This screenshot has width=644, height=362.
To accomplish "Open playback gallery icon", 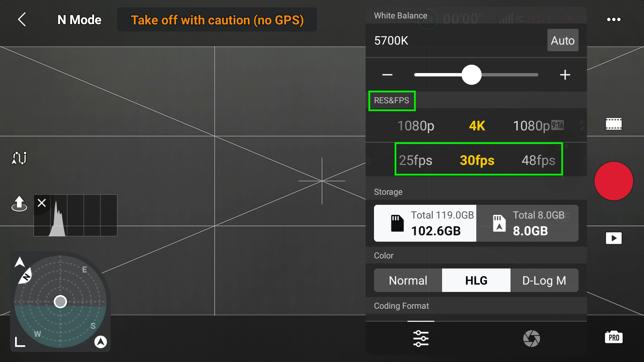I will [x=613, y=238].
